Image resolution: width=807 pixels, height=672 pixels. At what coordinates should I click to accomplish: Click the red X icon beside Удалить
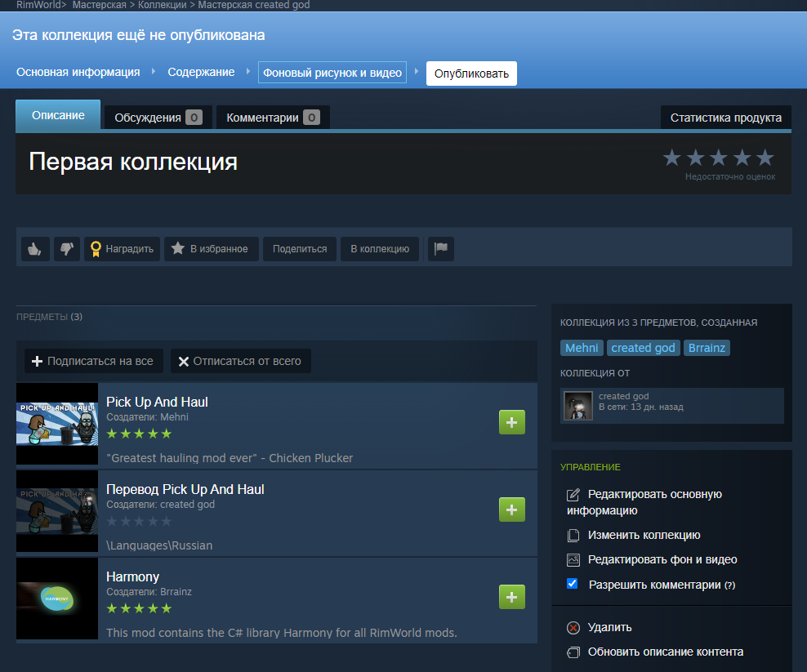[x=573, y=628]
